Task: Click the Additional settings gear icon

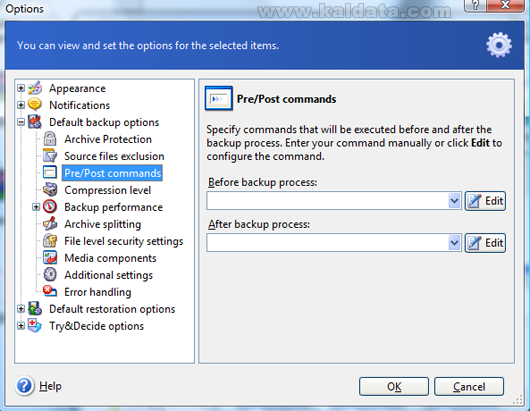Action: pyautogui.click(x=50, y=274)
